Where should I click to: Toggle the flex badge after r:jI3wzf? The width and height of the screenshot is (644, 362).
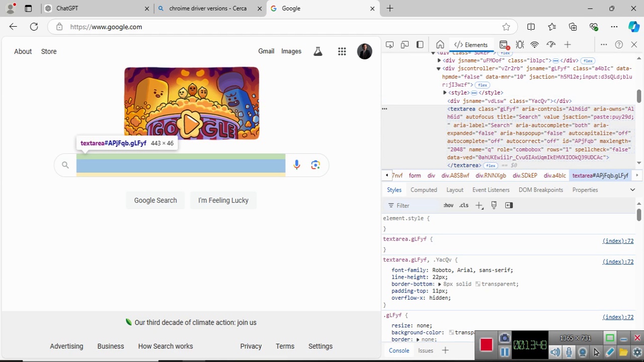[x=482, y=85]
